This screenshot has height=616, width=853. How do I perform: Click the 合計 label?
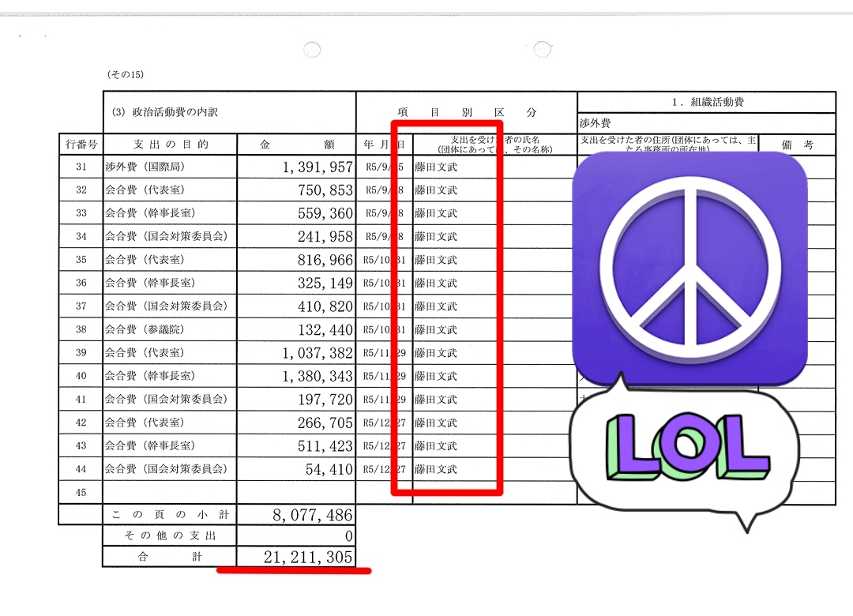click(x=171, y=556)
